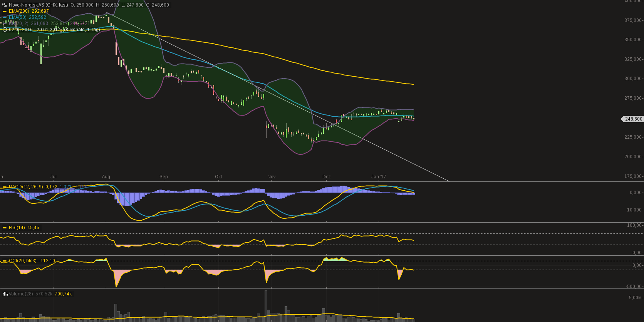This screenshot has height=322, width=644.
Task: Click the Nov label on time axis
Action: [272, 177]
